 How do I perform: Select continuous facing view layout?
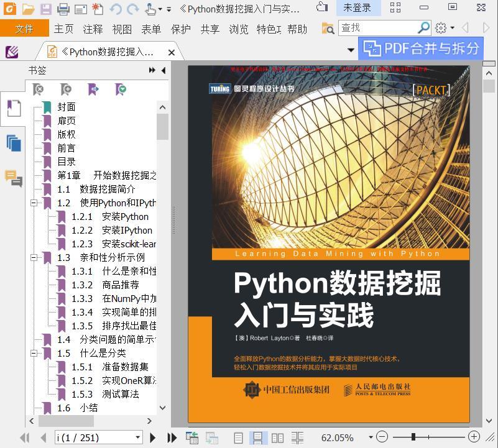[298, 438]
